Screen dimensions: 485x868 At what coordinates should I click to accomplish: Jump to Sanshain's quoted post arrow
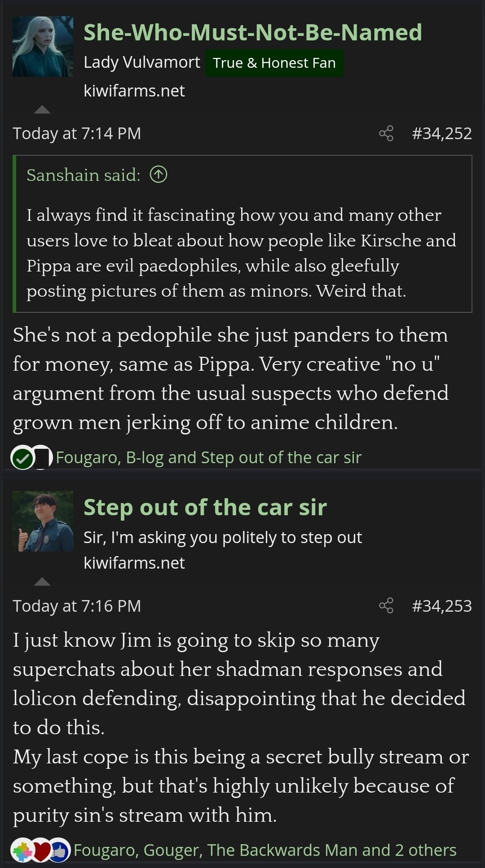point(159,174)
